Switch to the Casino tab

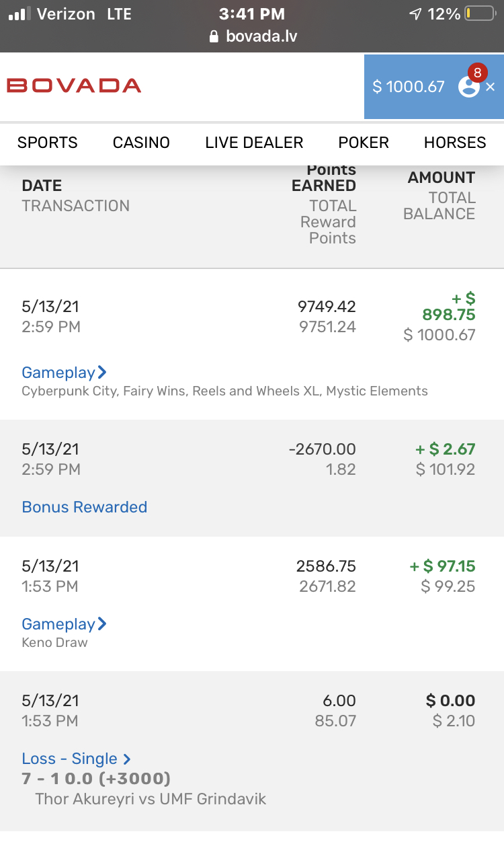[x=141, y=143]
